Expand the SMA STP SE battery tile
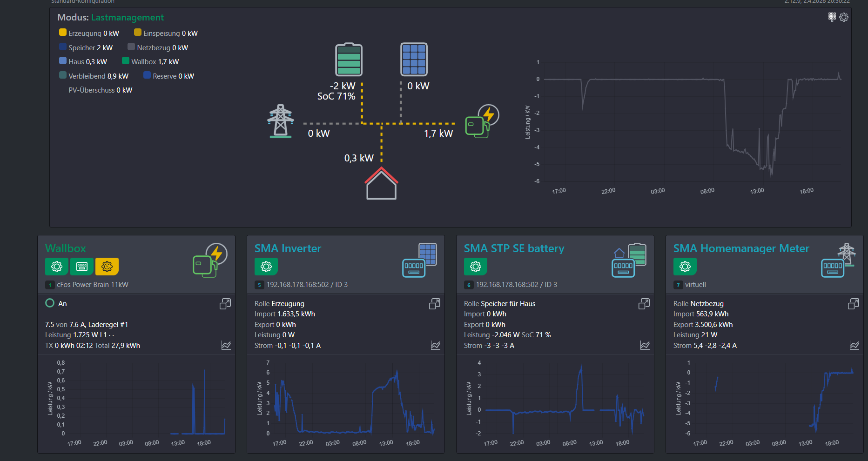 [644, 304]
